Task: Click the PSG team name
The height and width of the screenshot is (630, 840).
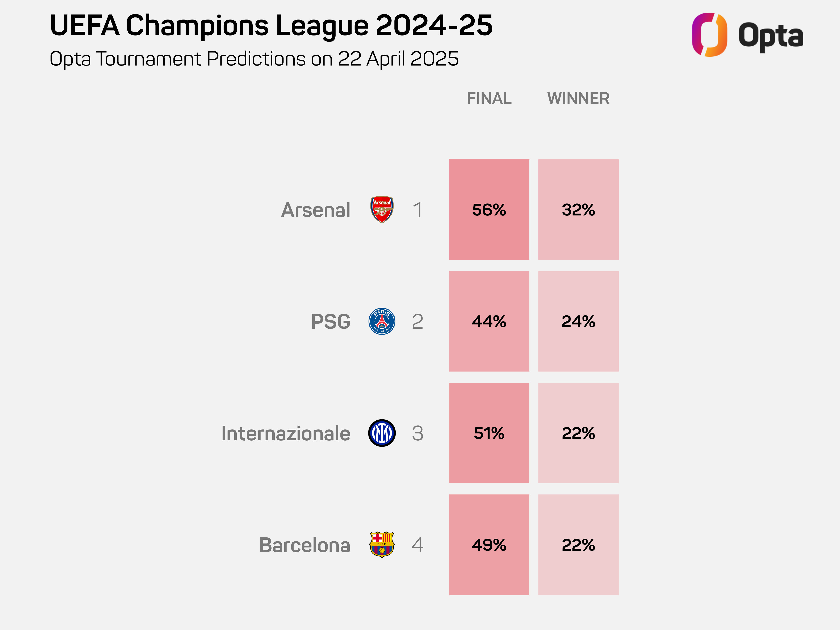Action: click(x=330, y=322)
